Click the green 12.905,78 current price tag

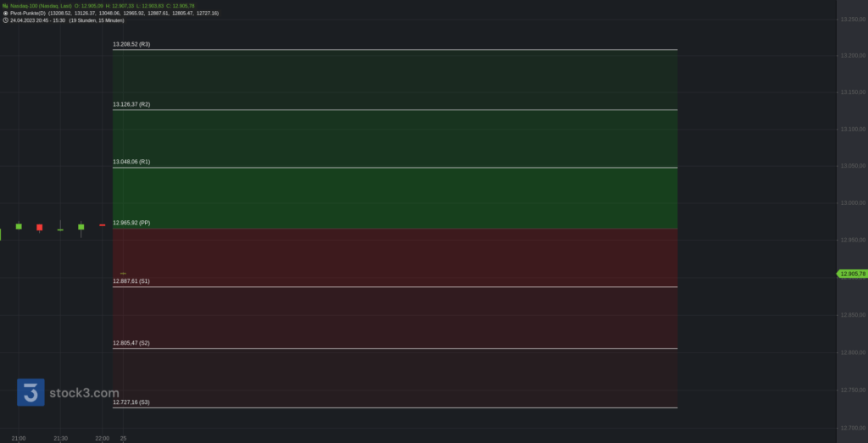(x=853, y=274)
